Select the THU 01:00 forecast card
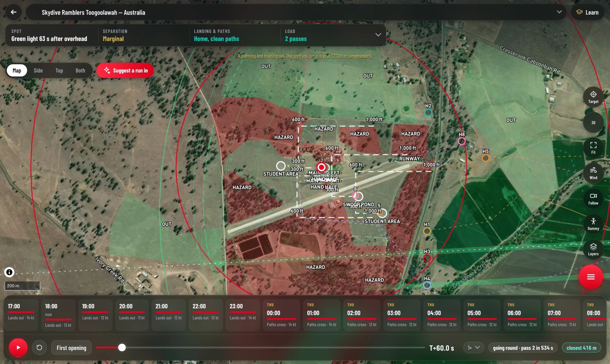Viewport: 610px width, 364px height. (x=322, y=315)
